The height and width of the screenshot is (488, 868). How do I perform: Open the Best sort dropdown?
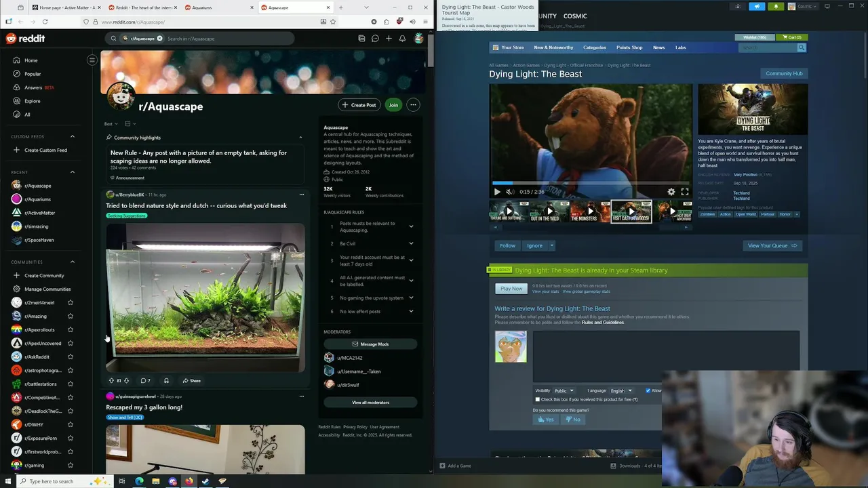tap(111, 124)
